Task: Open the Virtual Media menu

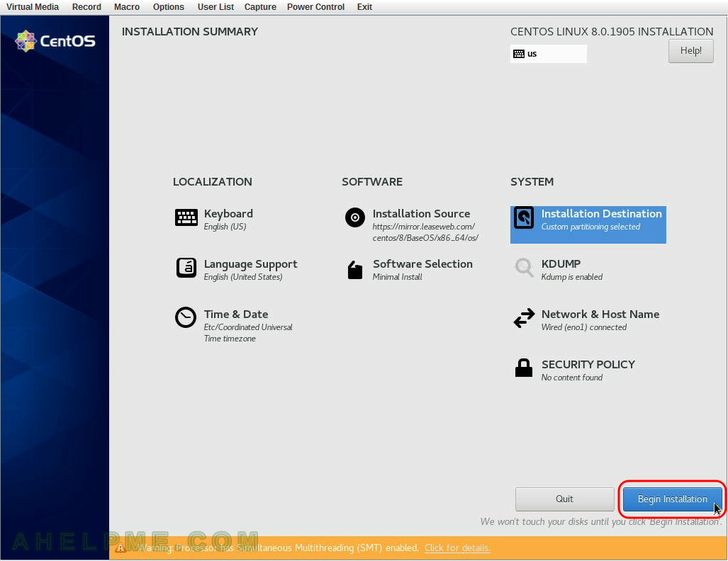Action: point(33,7)
